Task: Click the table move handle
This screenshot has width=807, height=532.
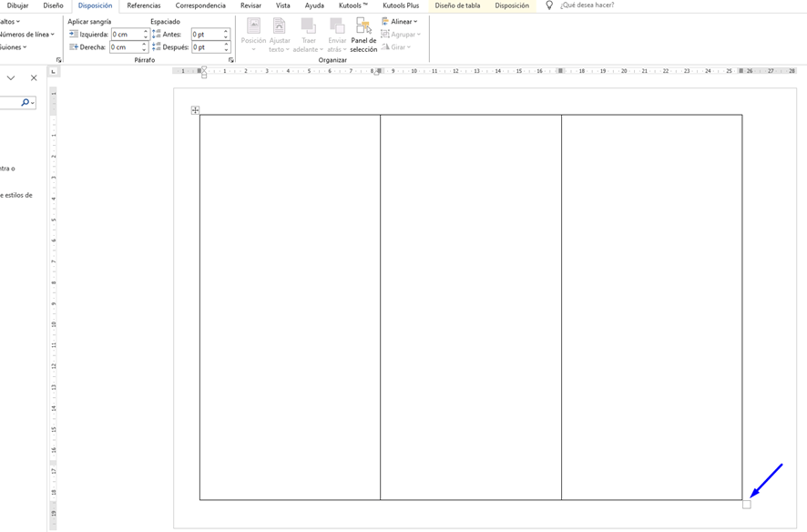Action: click(195, 110)
